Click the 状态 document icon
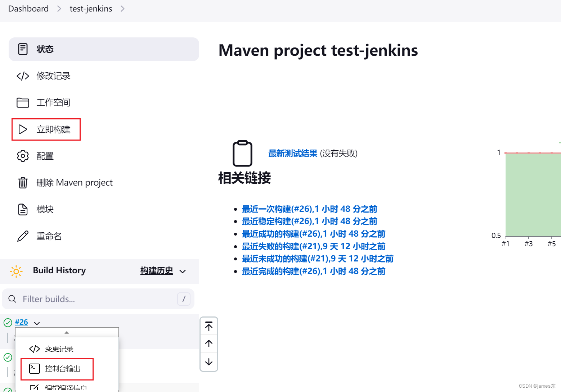 pos(23,49)
